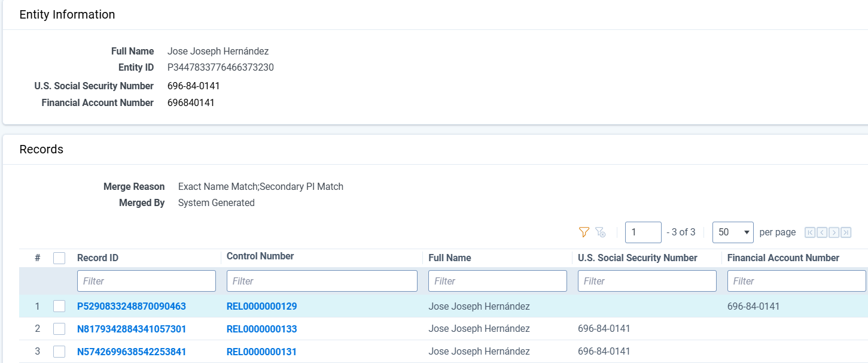The width and height of the screenshot is (868, 363).
Task: Open record N5742699638542253841
Action: click(132, 352)
